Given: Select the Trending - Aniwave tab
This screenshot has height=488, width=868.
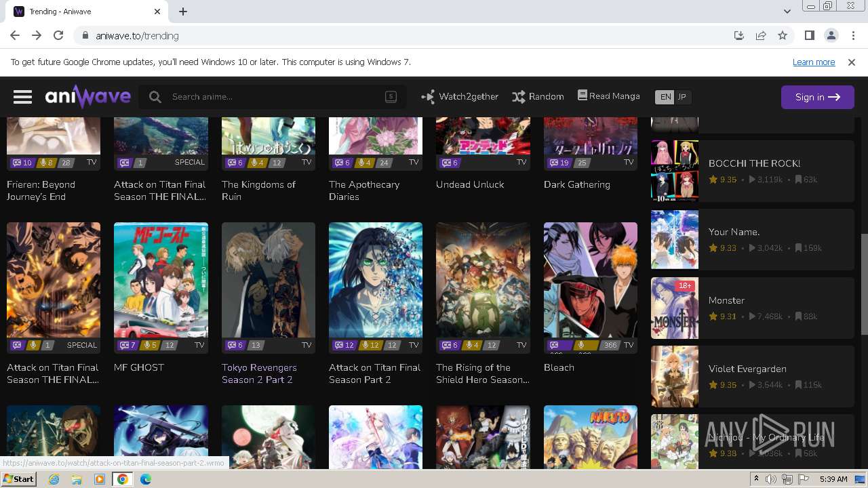Looking at the screenshot, I should (x=87, y=12).
